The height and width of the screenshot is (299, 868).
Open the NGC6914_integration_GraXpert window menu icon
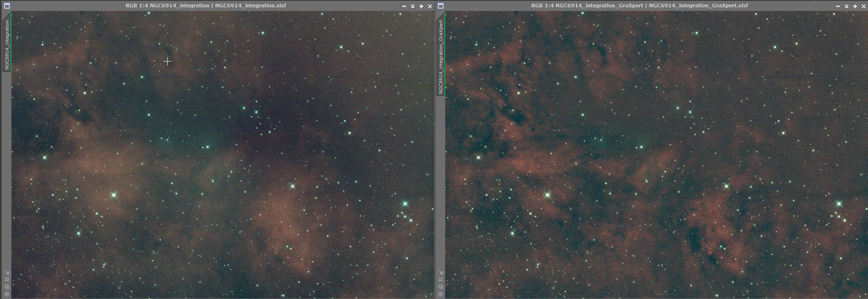point(441,6)
